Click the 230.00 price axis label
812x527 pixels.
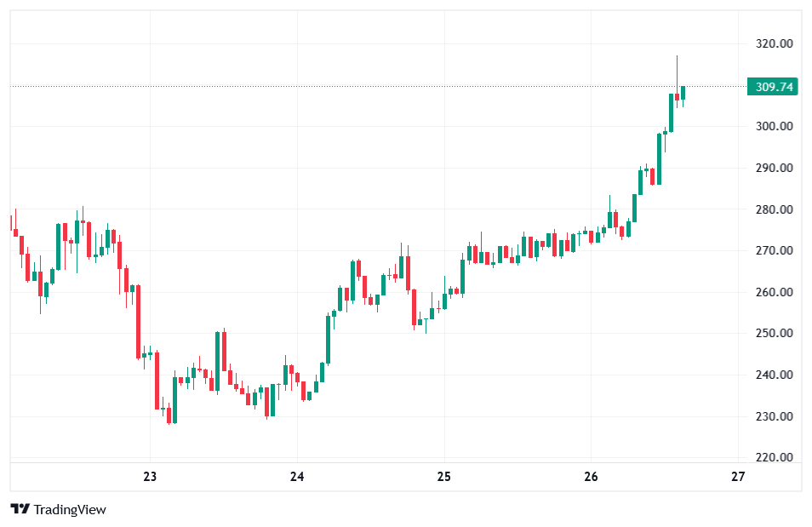[774, 417]
